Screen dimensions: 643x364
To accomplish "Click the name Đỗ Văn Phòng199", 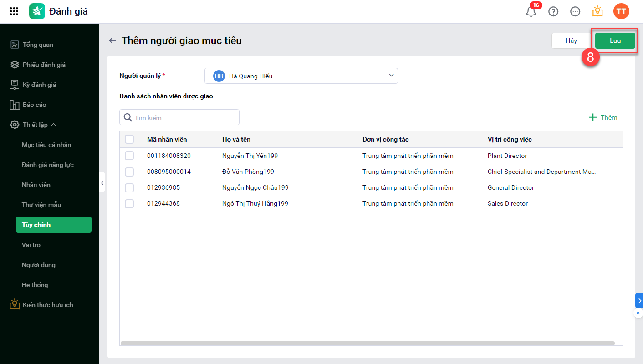I will [x=248, y=172].
